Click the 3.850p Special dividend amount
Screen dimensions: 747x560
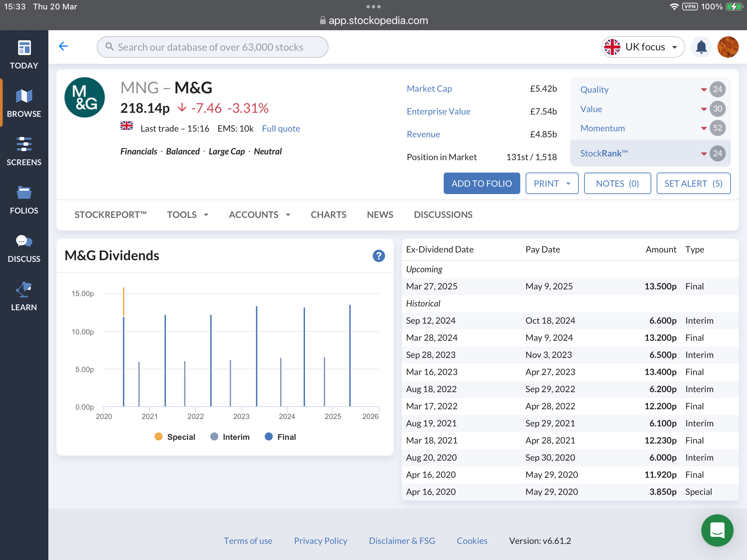pyautogui.click(x=662, y=492)
